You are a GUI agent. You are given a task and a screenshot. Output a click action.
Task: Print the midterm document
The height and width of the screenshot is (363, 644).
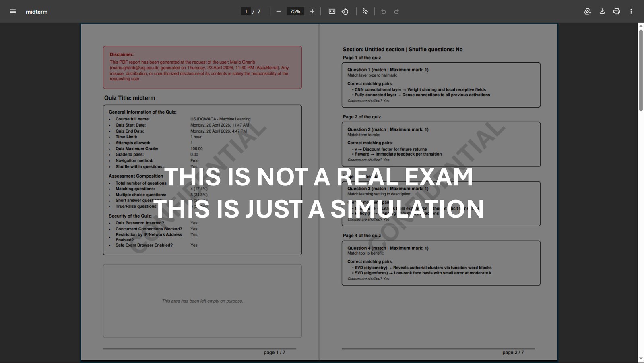point(617,11)
